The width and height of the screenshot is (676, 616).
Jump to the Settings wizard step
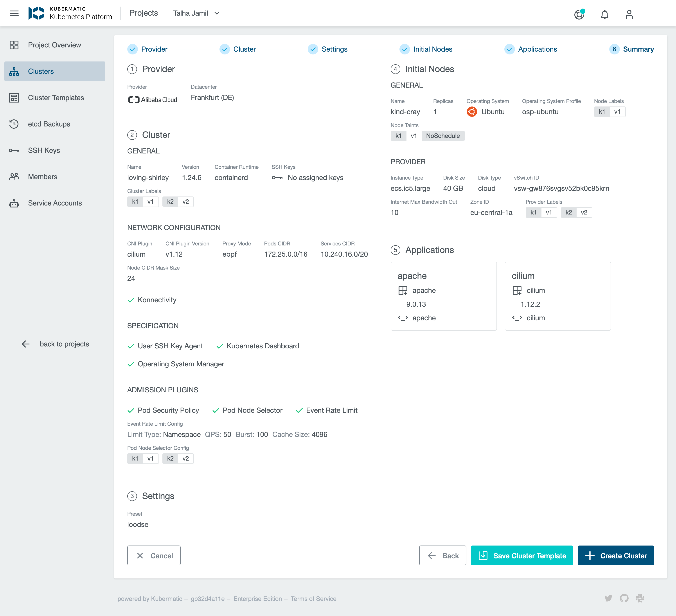pyautogui.click(x=328, y=49)
